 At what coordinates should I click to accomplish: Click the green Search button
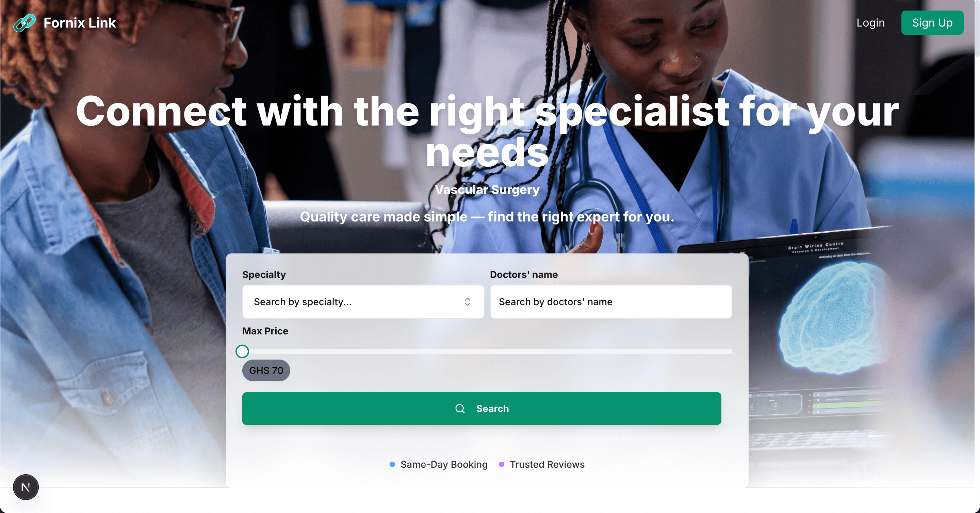481,409
